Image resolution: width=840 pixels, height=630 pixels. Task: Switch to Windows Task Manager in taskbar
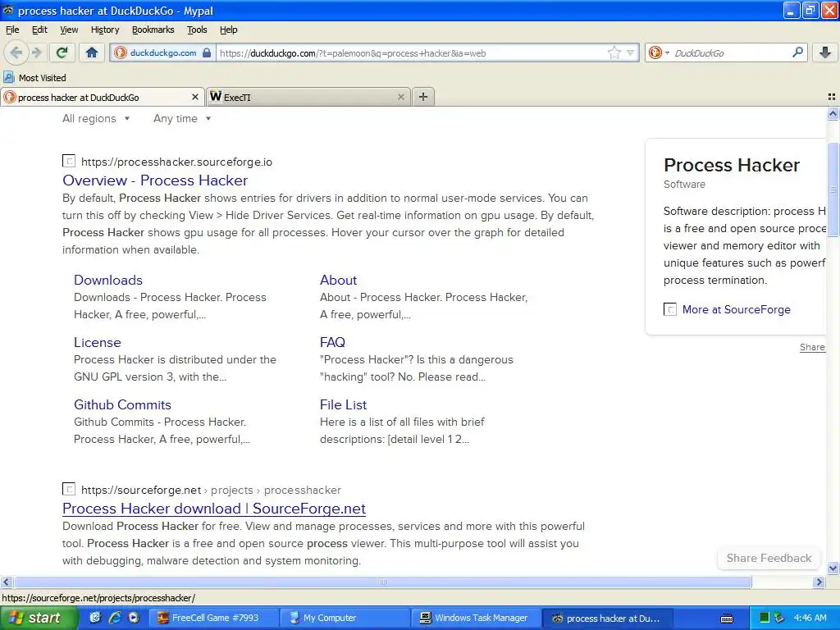tap(477, 618)
